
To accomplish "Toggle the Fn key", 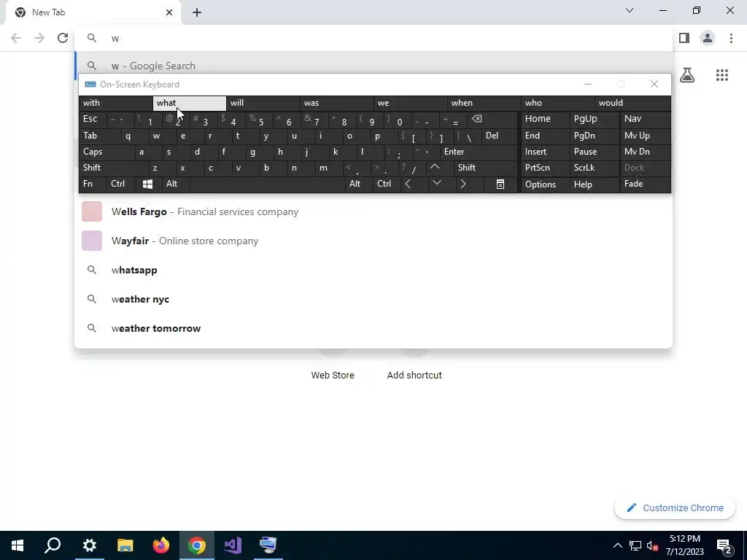I will 93,184.
